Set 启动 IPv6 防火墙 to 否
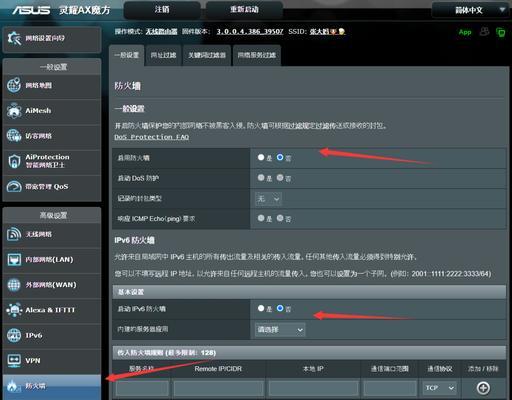 pos(280,308)
